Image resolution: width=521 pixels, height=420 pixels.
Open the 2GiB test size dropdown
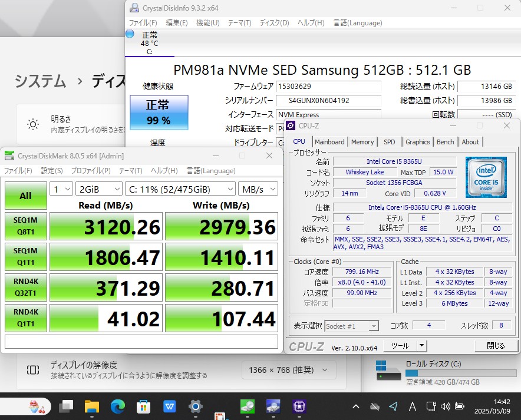99,189
